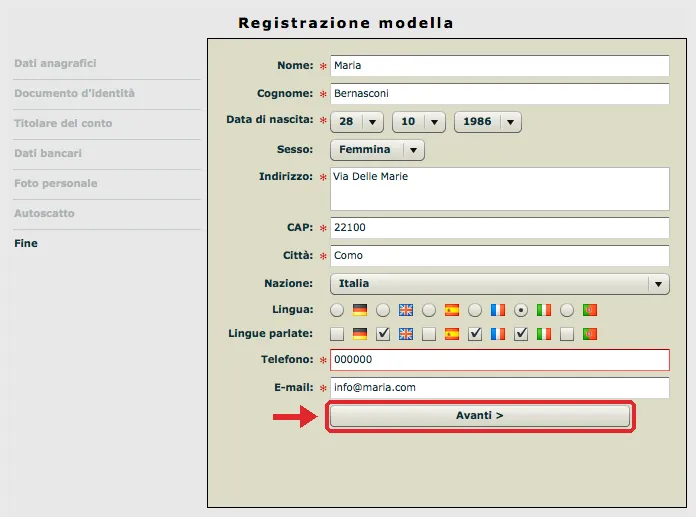Image resolution: width=696 pixels, height=517 pixels.
Task: Click the Portuguese flag in Lingua row
Action: (x=589, y=310)
